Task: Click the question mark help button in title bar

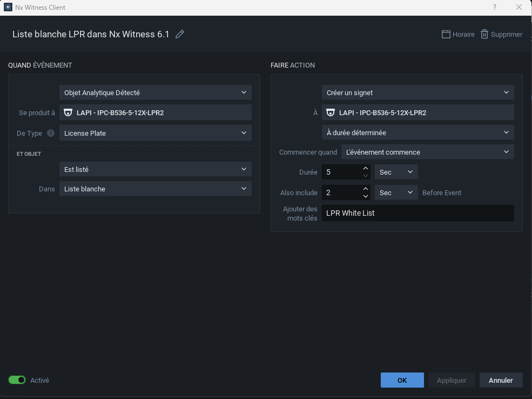Action: 495,8
